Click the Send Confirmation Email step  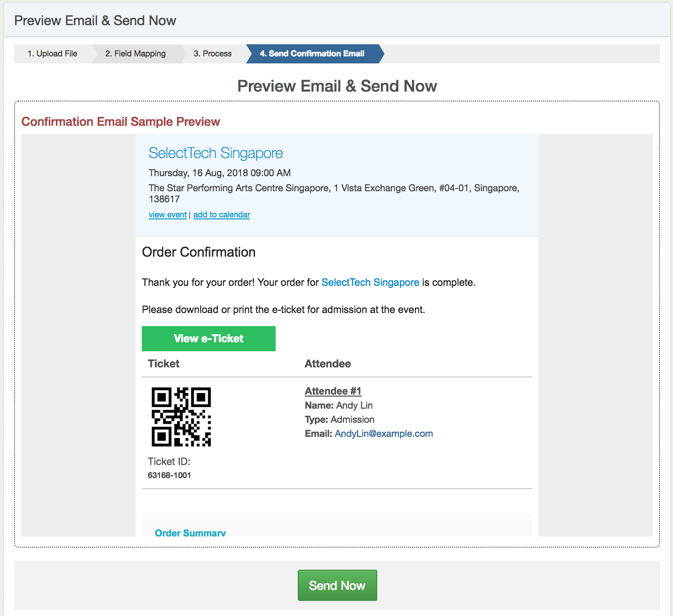312,54
